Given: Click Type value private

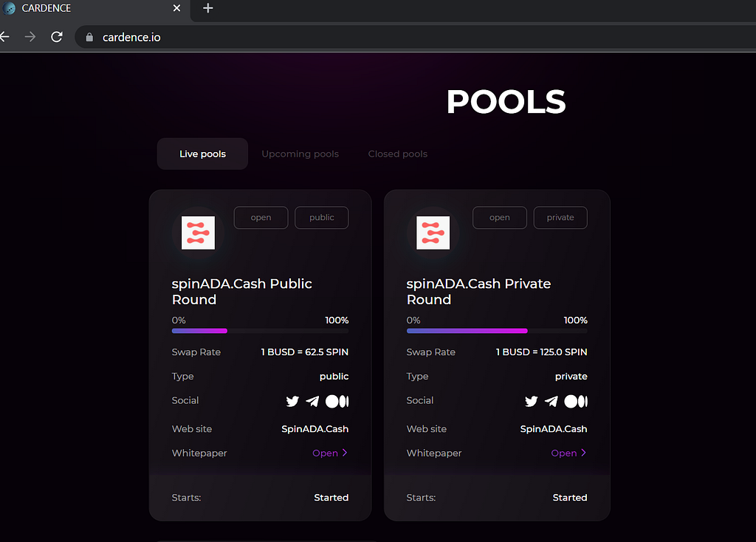Looking at the screenshot, I should tap(571, 376).
